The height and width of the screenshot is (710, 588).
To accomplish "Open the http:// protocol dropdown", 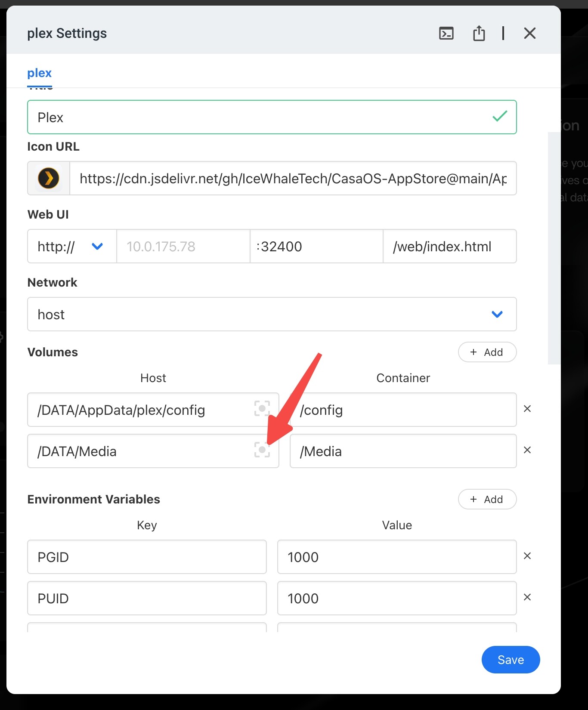I will point(71,246).
